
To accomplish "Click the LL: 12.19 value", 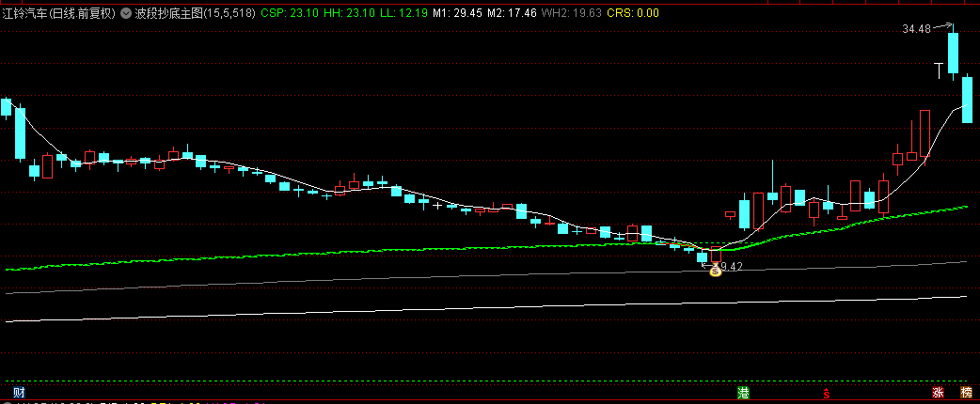I will click(x=404, y=13).
